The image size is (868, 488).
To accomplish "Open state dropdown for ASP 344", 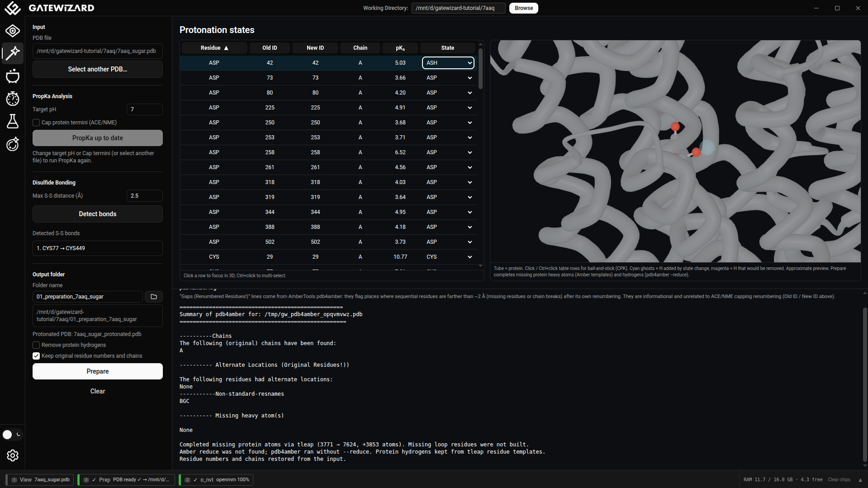I will (448, 212).
